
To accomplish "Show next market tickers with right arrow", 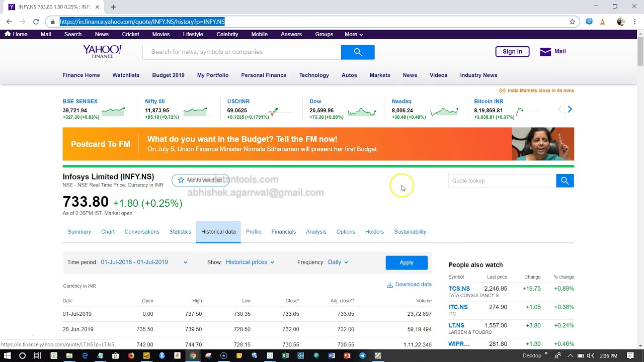I will (x=570, y=109).
